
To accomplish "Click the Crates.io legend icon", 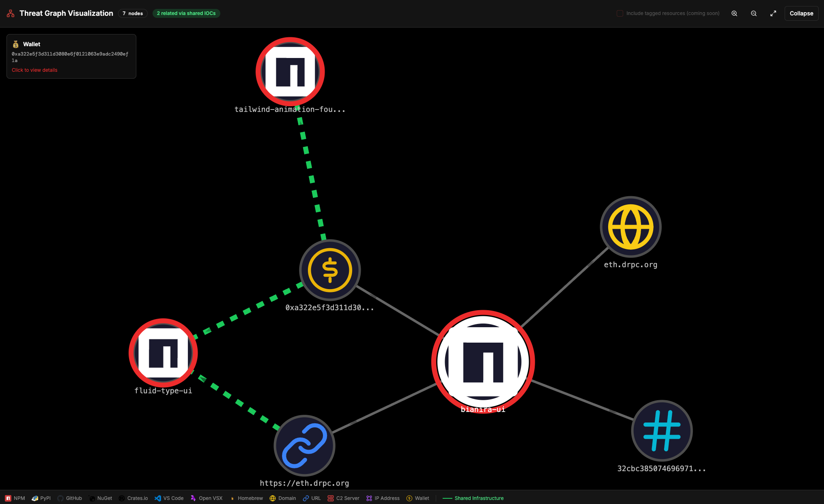I will click(x=122, y=498).
